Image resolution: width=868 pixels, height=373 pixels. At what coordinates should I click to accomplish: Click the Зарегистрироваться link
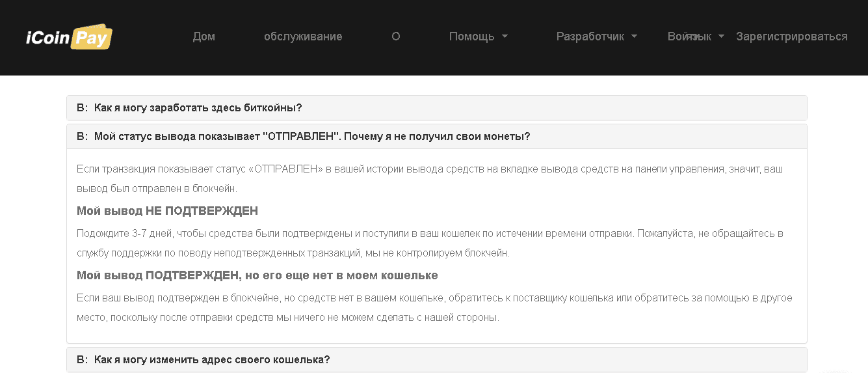[x=791, y=36]
